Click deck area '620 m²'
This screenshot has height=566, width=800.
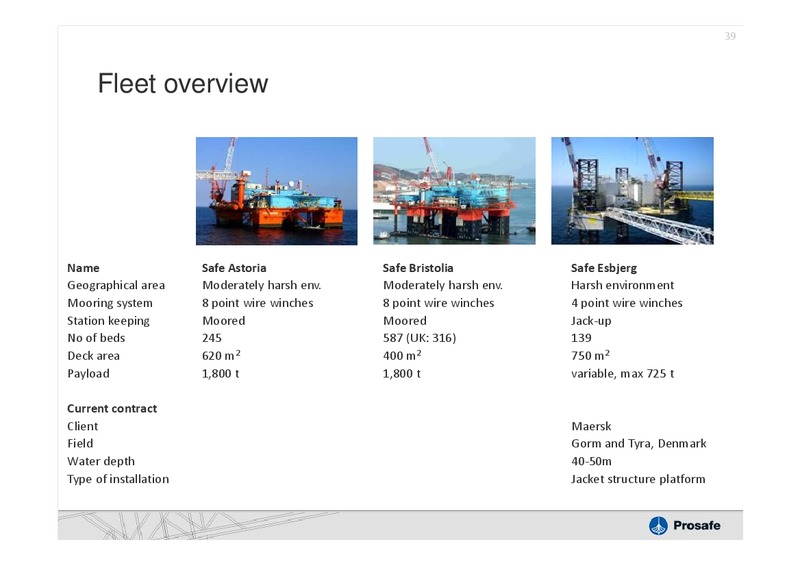221,355
